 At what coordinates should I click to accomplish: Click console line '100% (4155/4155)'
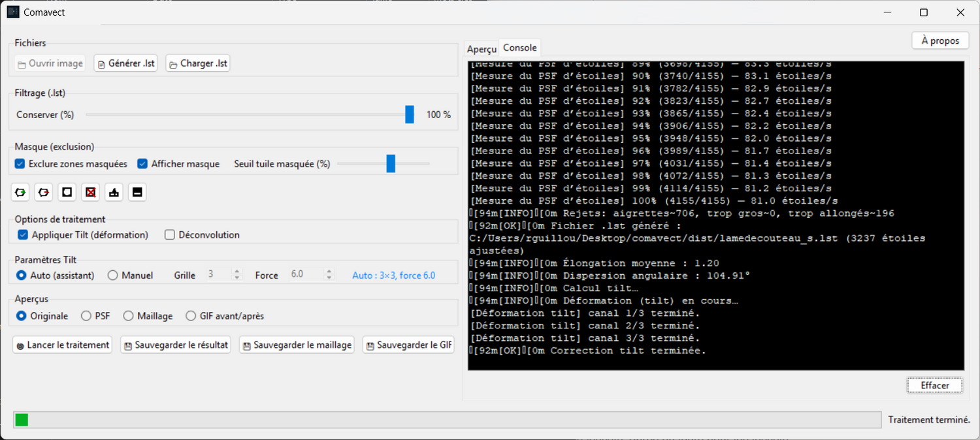click(x=653, y=201)
